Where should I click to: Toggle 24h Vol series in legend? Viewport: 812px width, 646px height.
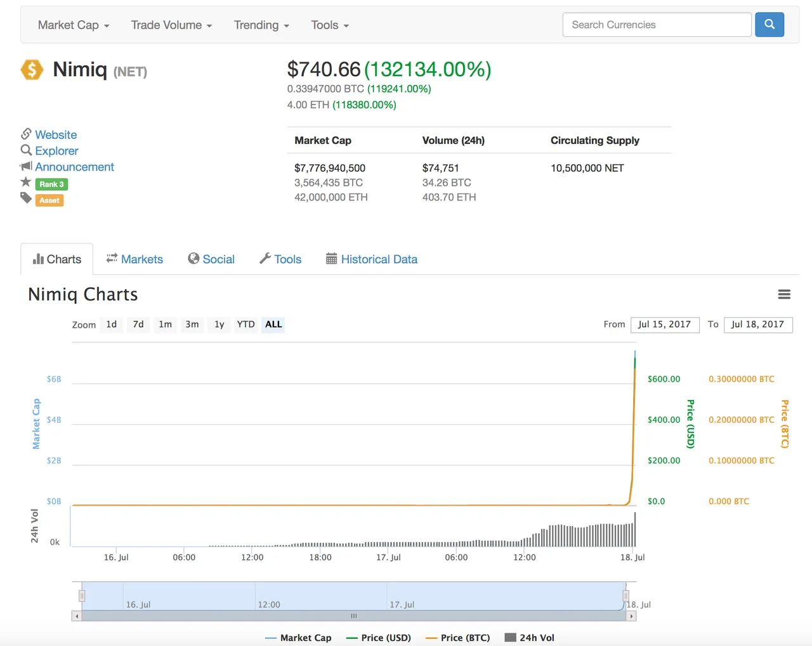click(530, 638)
